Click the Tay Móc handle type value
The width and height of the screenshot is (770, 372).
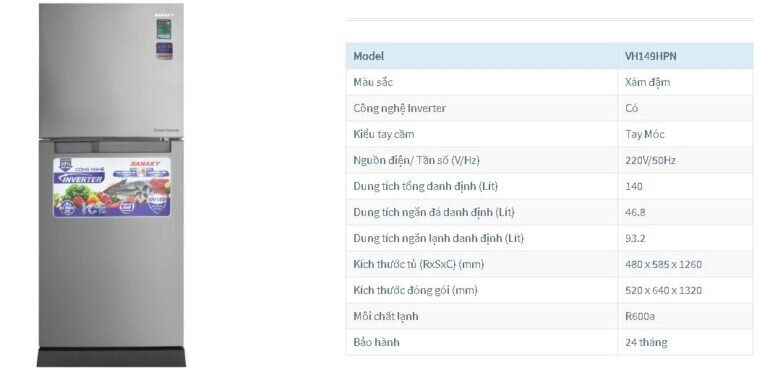click(644, 134)
